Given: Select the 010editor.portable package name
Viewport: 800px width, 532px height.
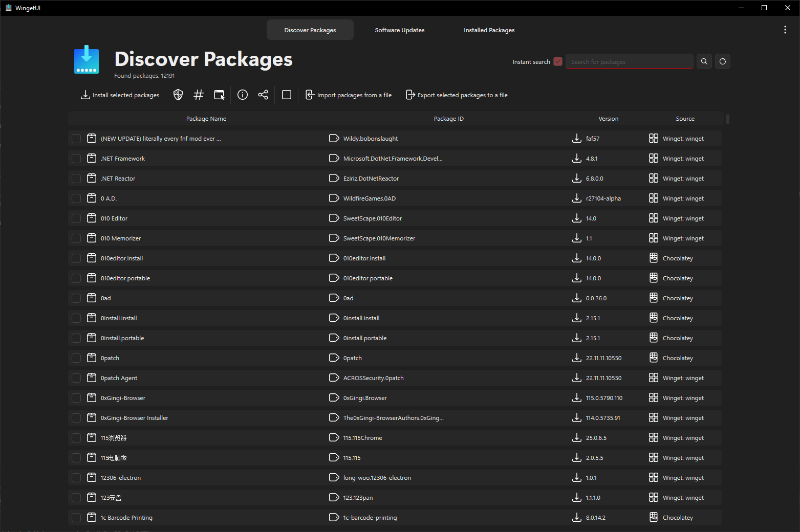Looking at the screenshot, I should click(125, 278).
